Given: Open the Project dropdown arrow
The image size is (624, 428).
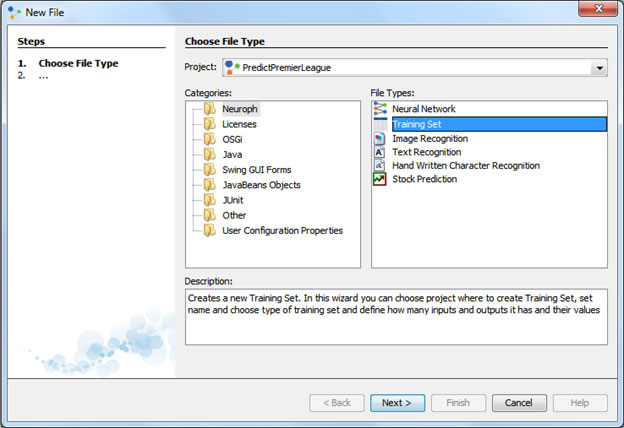Looking at the screenshot, I should coord(598,68).
